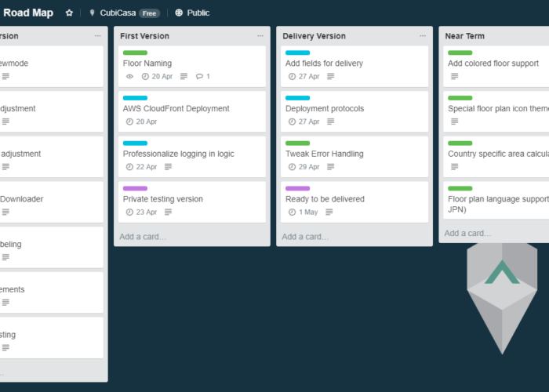
Task: Add a card to First Version
Action: [x=143, y=237]
